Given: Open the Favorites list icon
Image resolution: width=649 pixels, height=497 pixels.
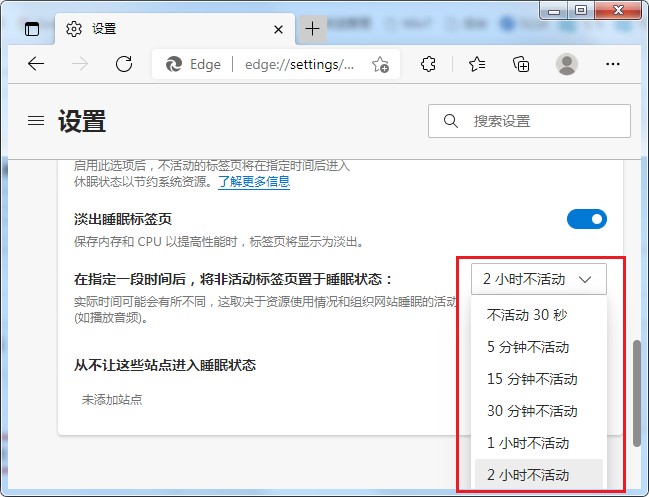Looking at the screenshot, I should tap(477, 64).
